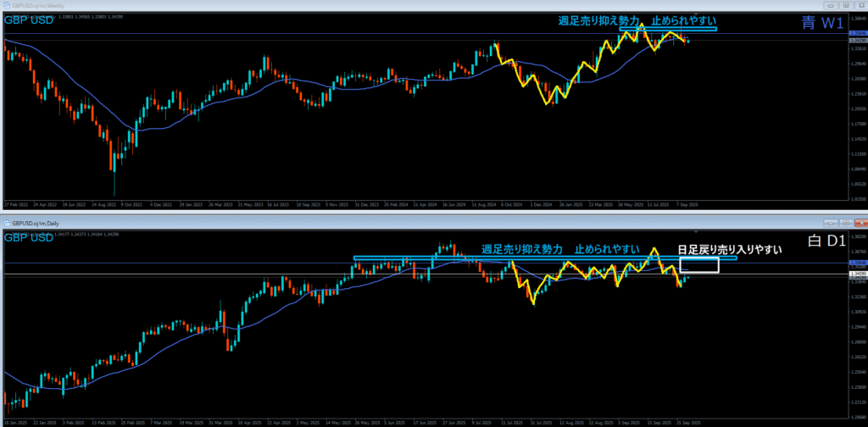Click the Weekly chart window title icon
Screen dimensions: 868x427
coord(6,5)
